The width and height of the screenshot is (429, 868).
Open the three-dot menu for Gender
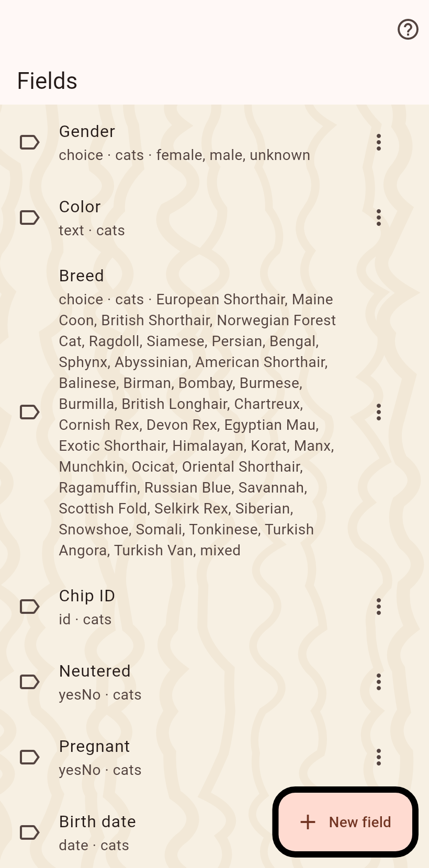[379, 142]
